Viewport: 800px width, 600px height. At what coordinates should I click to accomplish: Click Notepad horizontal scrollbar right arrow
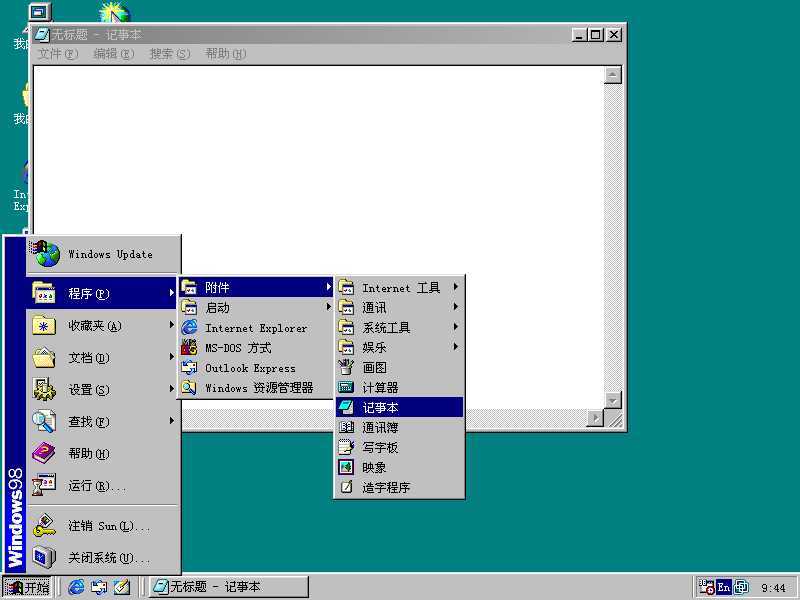coord(594,419)
